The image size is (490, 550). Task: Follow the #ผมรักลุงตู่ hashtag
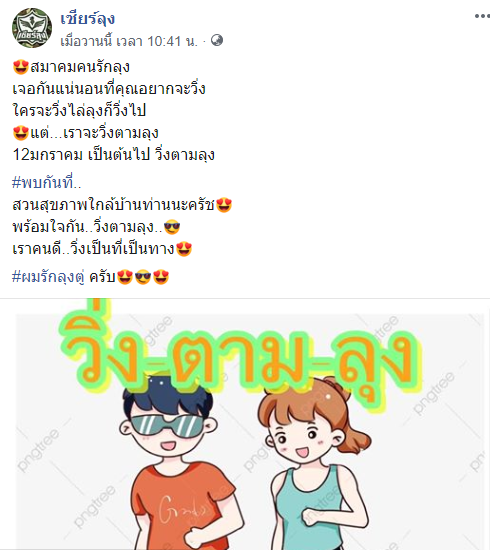[x=48, y=277]
